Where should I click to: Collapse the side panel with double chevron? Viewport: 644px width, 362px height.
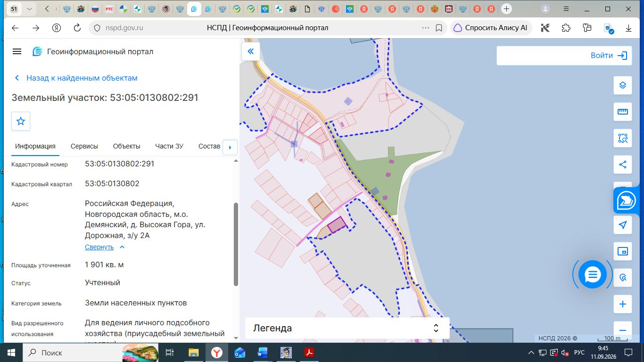point(251,51)
